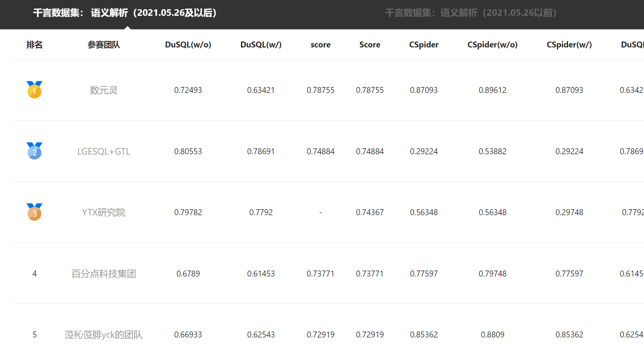Click the 排名 column header
The height and width of the screenshot is (348, 644).
34,44
